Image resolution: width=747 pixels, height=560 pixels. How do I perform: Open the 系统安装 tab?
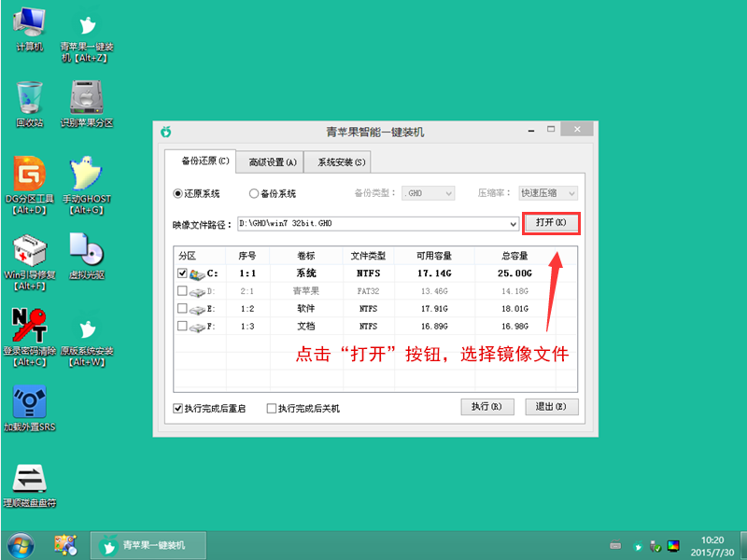(x=340, y=161)
